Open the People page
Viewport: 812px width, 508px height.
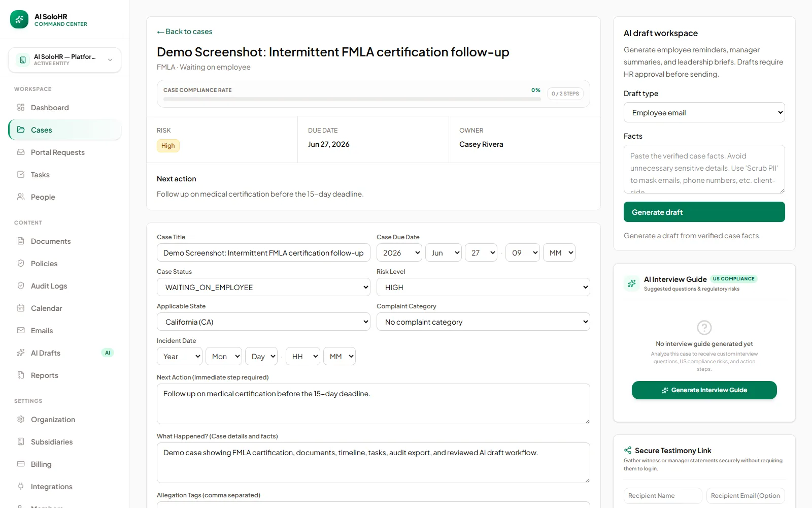tap(65, 197)
